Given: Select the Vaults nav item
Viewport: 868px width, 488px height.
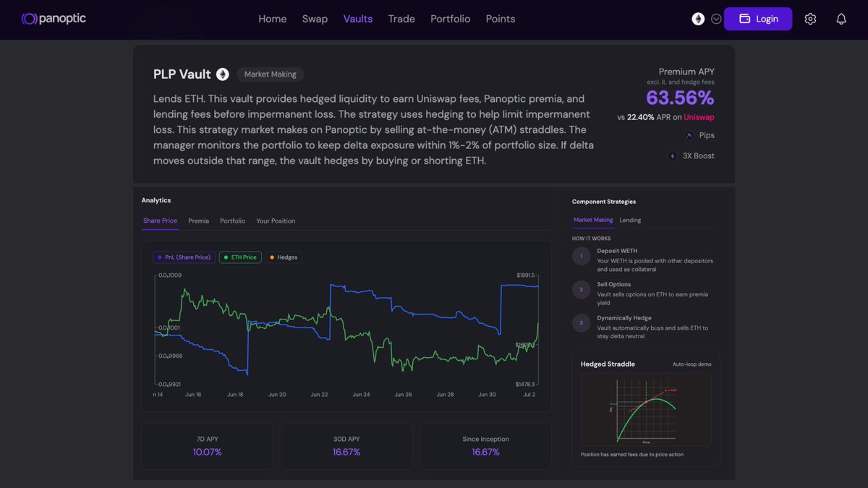Looking at the screenshot, I should (x=358, y=19).
